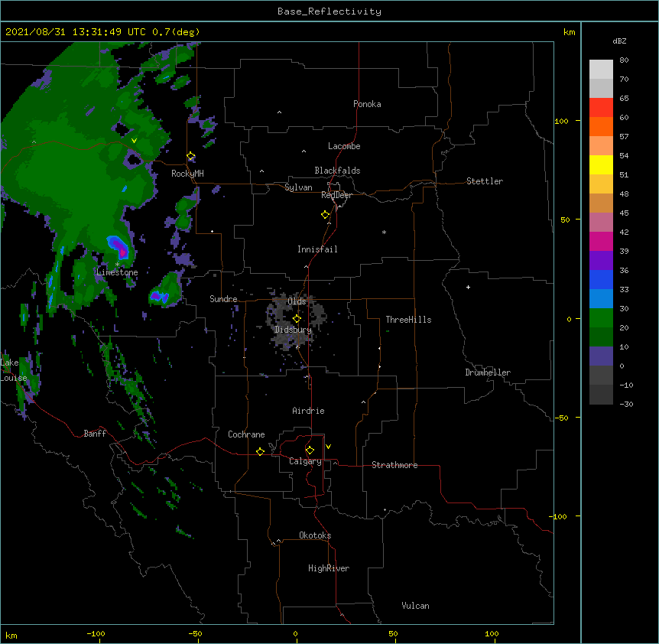659x644 pixels.
Task: Pick the light blue 30-33 dBZ legend swatch
Action: pyautogui.click(x=601, y=298)
